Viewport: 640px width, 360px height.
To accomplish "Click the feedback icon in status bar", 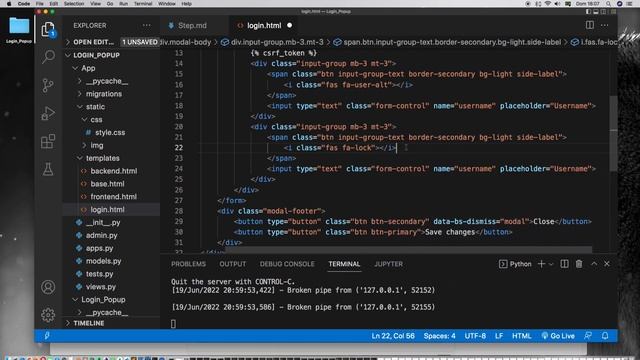I will click(x=588, y=336).
